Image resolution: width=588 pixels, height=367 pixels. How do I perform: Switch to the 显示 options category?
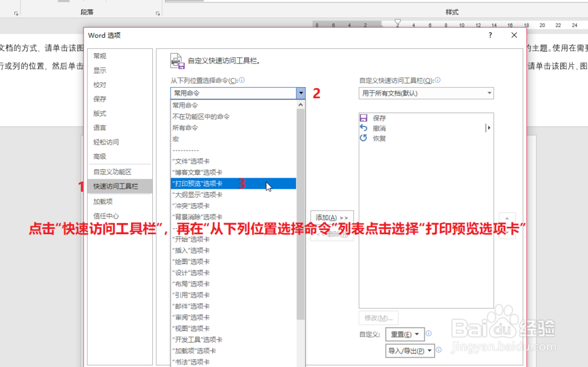(x=119, y=70)
